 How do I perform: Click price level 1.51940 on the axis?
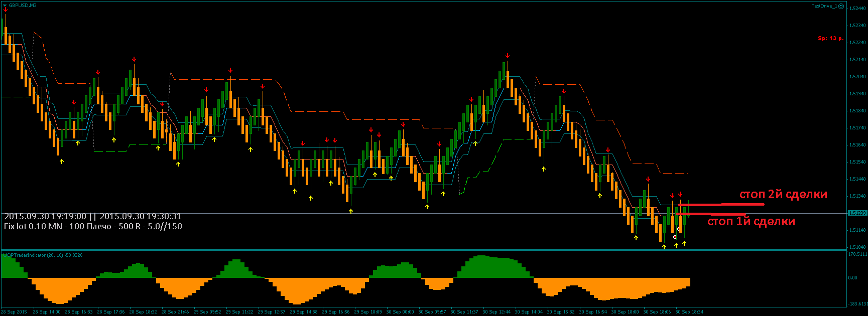tap(856, 93)
